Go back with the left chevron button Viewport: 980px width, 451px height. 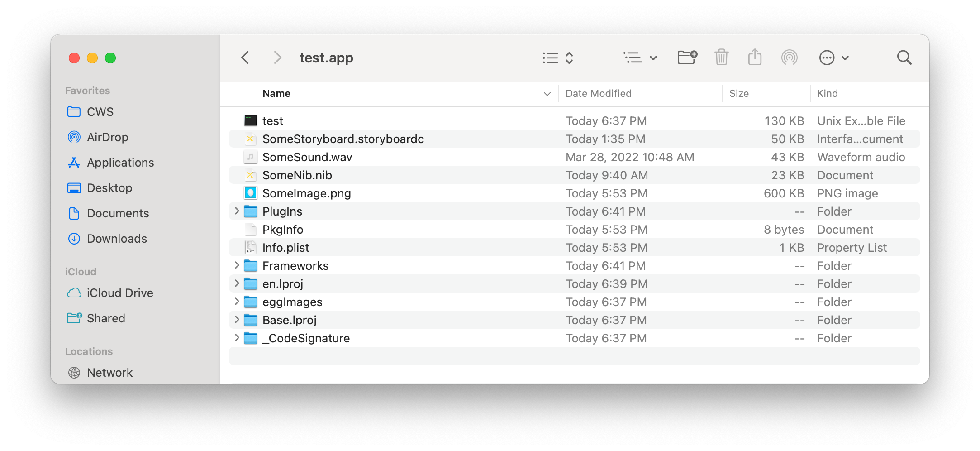(245, 58)
